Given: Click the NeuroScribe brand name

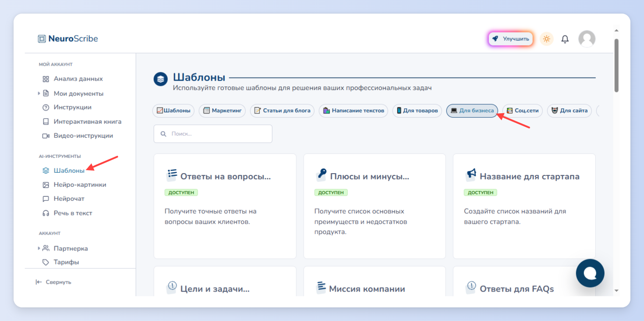Looking at the screenshot, I should click(x=73, y=39).
